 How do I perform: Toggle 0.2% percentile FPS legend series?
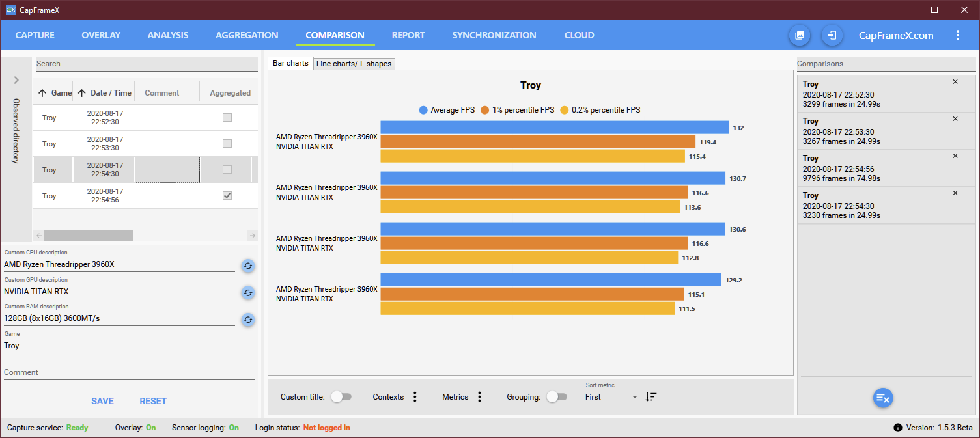tap(600, 110)
